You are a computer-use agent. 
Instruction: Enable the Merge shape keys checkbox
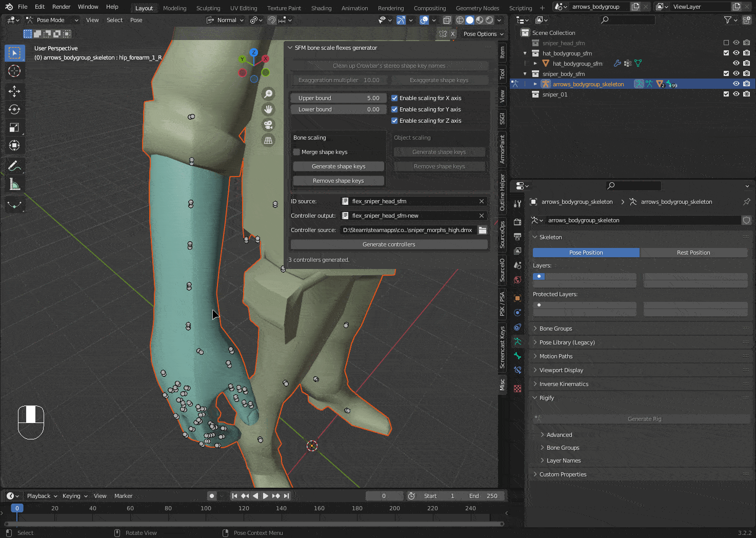pos(296,152)
